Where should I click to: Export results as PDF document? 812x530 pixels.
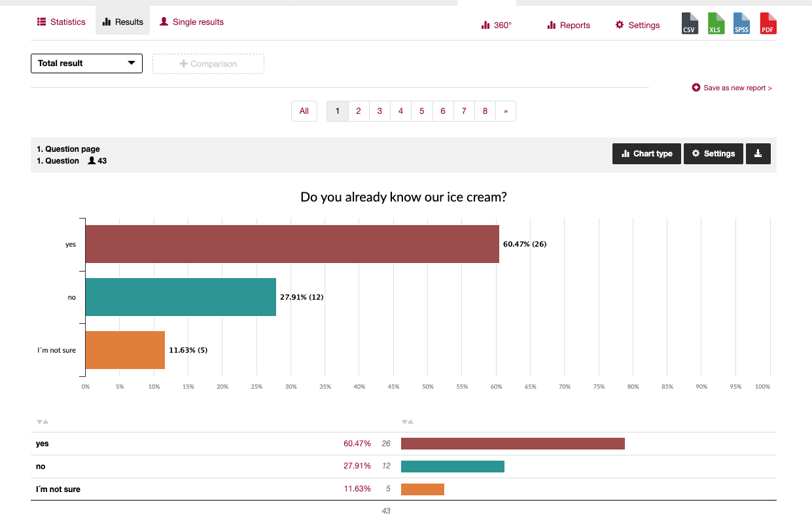pos(768,23)
